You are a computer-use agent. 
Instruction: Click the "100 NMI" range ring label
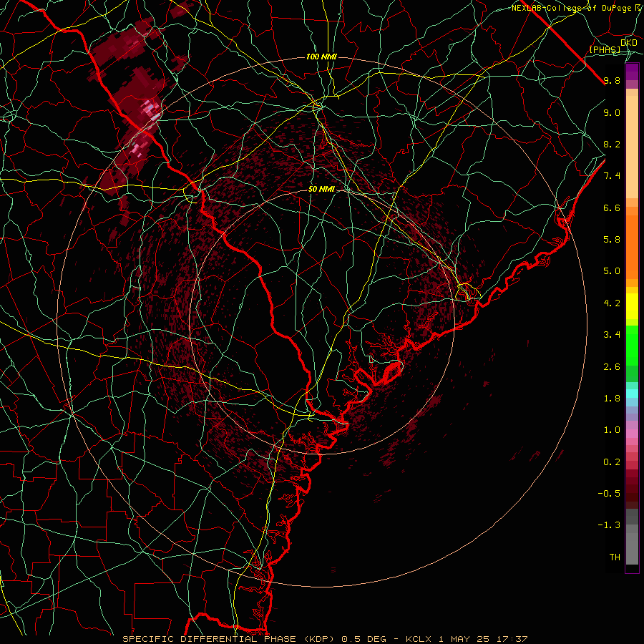point(321,57)
